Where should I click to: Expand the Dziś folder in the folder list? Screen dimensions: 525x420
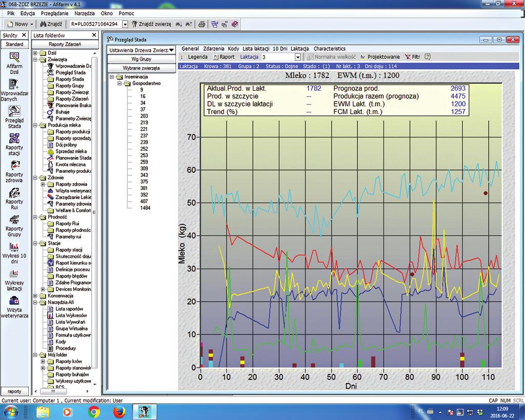(x=35, y=53)
